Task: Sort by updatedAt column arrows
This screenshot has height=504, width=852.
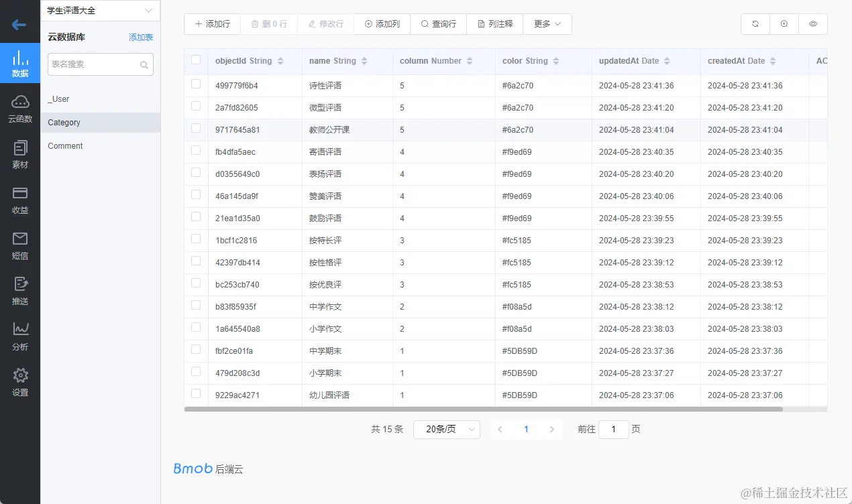Action: [667, 61]
